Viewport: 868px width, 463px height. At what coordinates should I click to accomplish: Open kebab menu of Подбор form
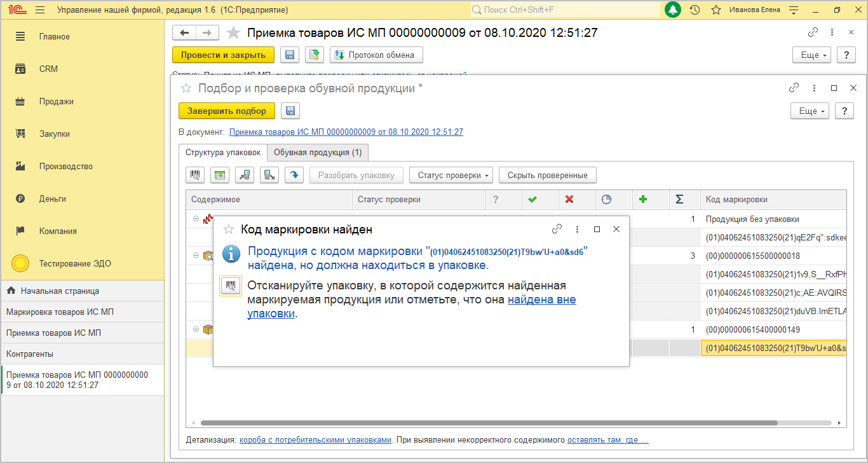click(814, 88)
